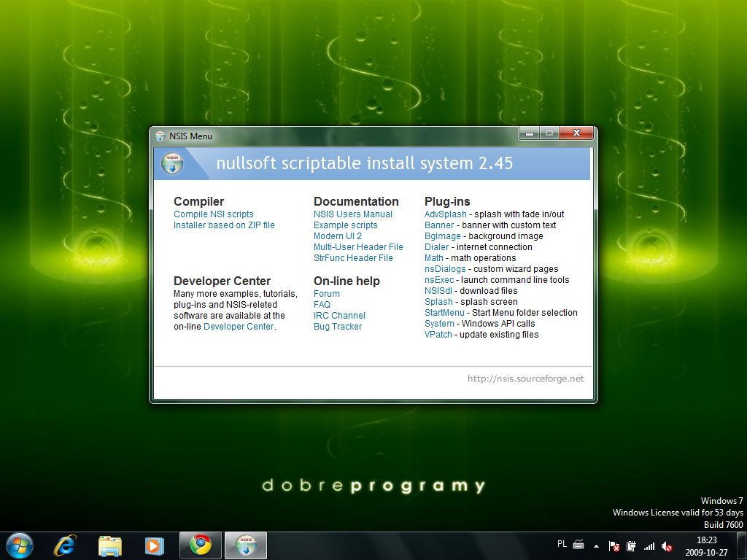Open the network signal tray icon

pyautogui.click(x=649, y=546)
